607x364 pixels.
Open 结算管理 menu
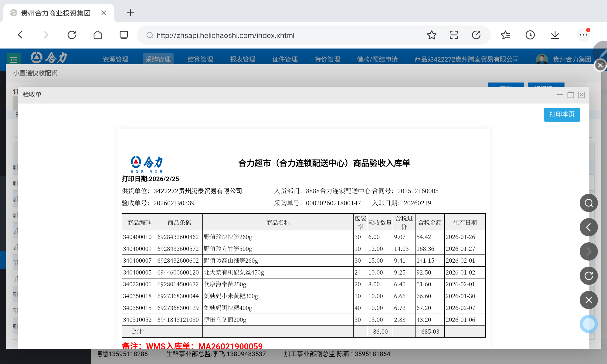(200, 59)
